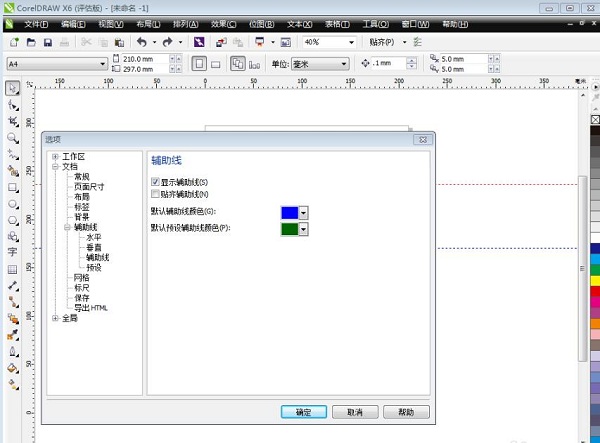Open the 视图 menu

tap(111, 24)
